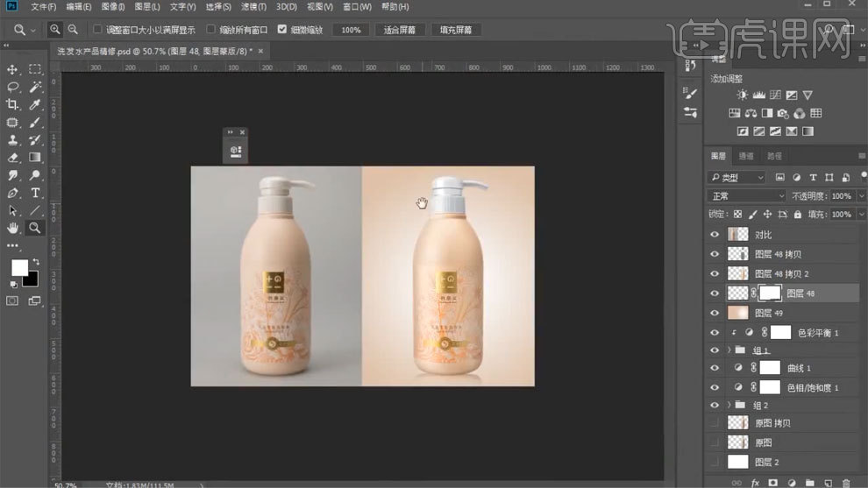The height and width of the screenshot is (488, 868).
Task: Add a Brightness/Contrast adjustment
Action: pyautogui.click(x=743, y=95)
